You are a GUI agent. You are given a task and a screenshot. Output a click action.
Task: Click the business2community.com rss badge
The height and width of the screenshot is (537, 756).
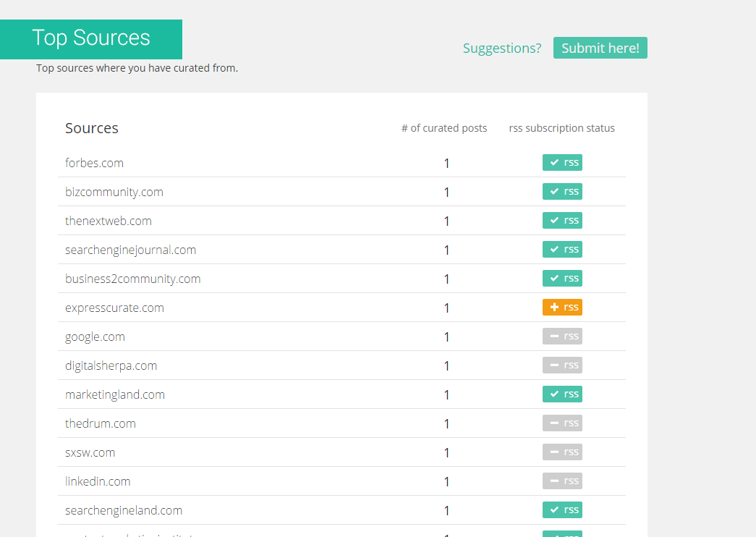(562, 279)
